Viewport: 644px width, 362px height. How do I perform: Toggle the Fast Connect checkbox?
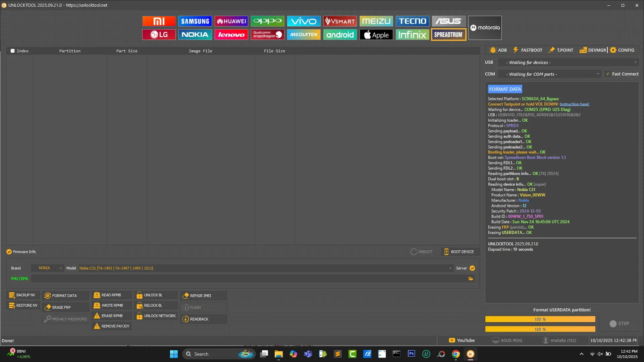[x=607, y=74]
